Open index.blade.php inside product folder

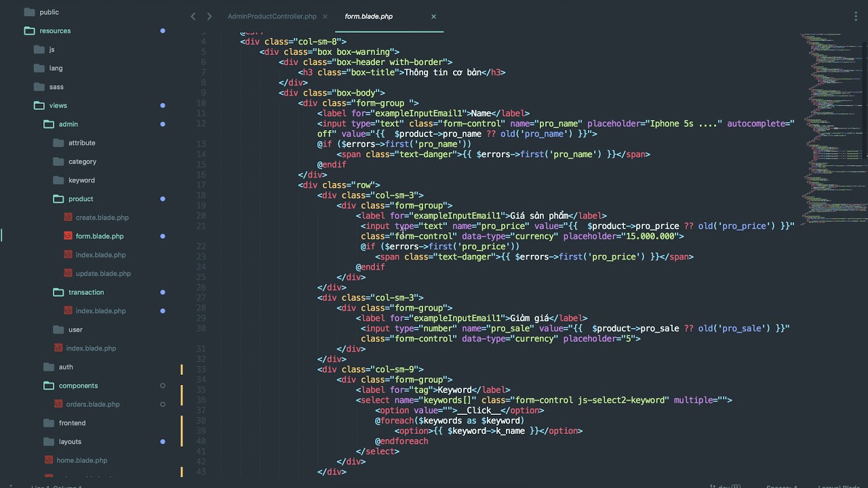pos(100,255)
